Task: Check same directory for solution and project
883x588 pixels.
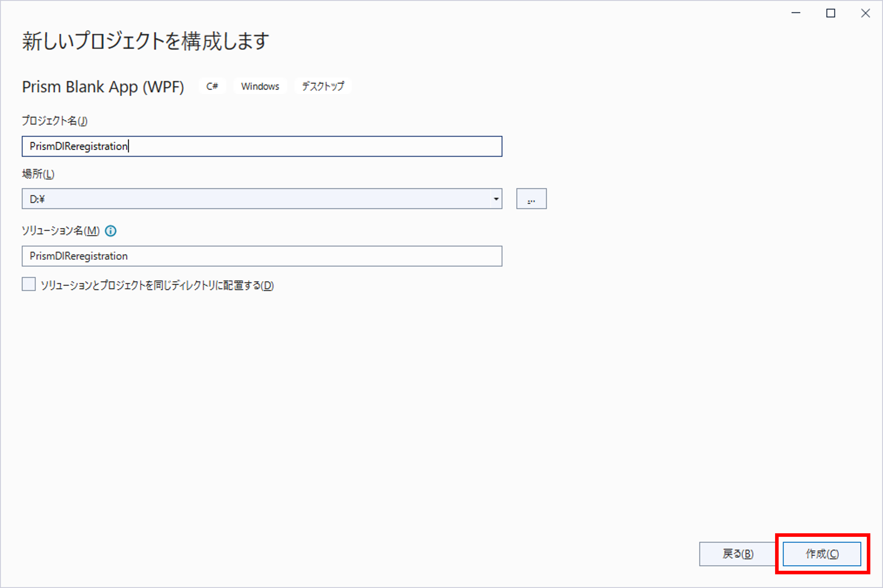Action: pyautogui.click(x=29, y=284)
